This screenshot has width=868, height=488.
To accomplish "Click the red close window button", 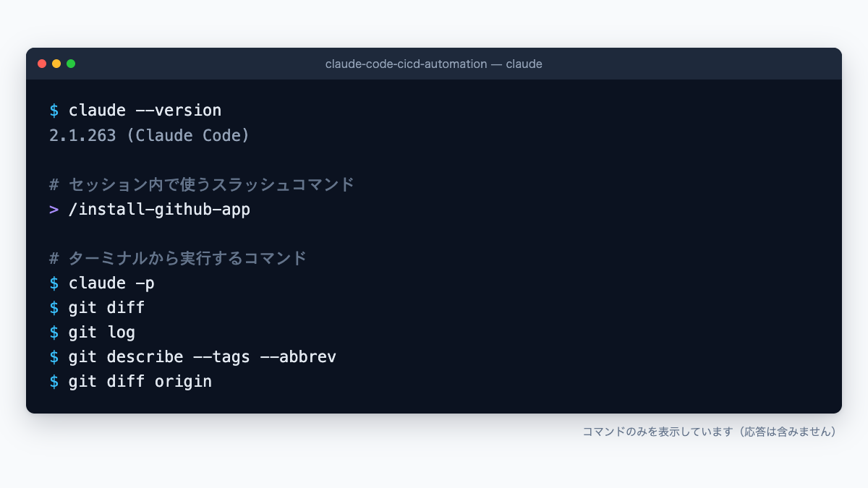I will tap(42, 64).
